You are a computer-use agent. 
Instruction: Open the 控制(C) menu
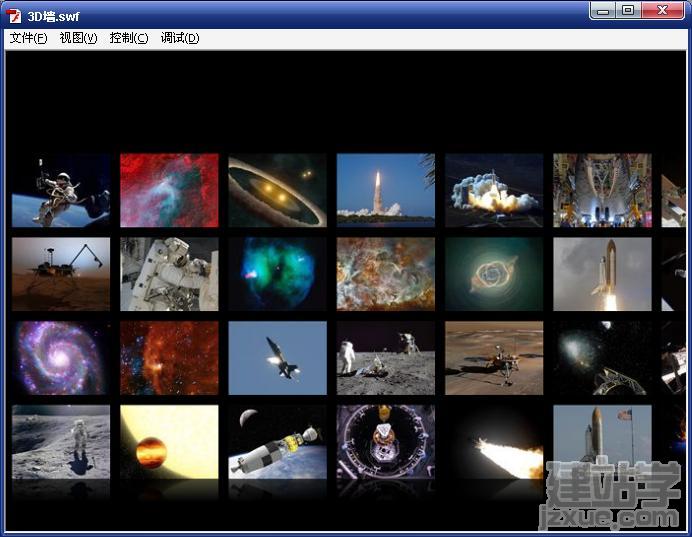tap(129, 38)
